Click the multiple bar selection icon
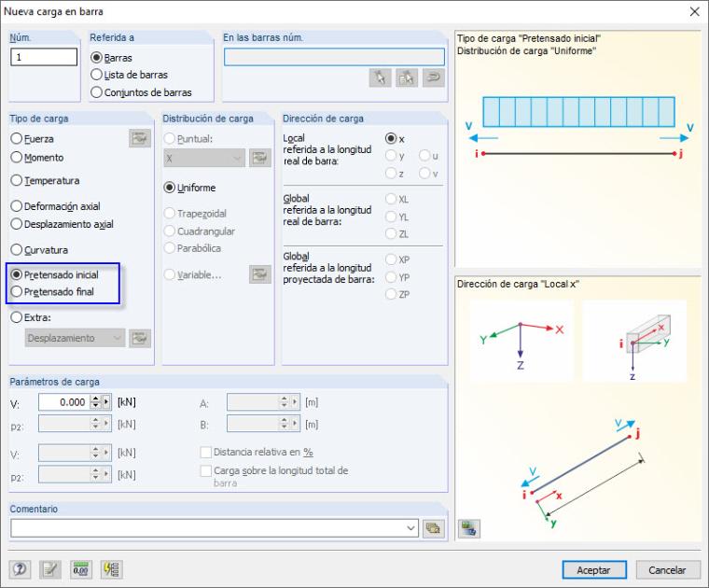Screen dimensions: 709x588 pyautogui.click(x=407, y=77)
